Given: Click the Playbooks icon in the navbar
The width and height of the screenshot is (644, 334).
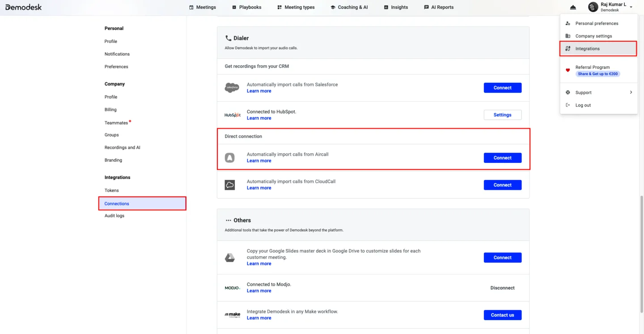Looking at the screenshot, I should pyautogui.click(x=234, y=8).
